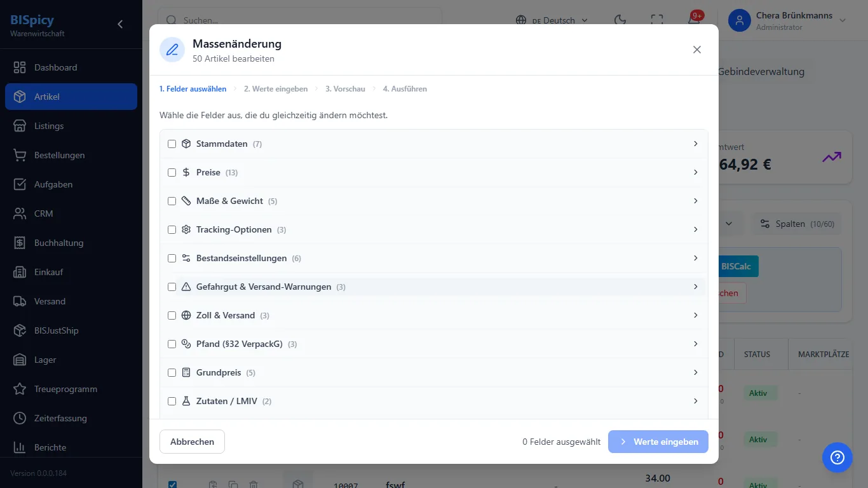Viewport: 868px width, 488px height.
Task: Check the Stammdaten checkbox
Action: pyautogui.click(x=172, y=144)
